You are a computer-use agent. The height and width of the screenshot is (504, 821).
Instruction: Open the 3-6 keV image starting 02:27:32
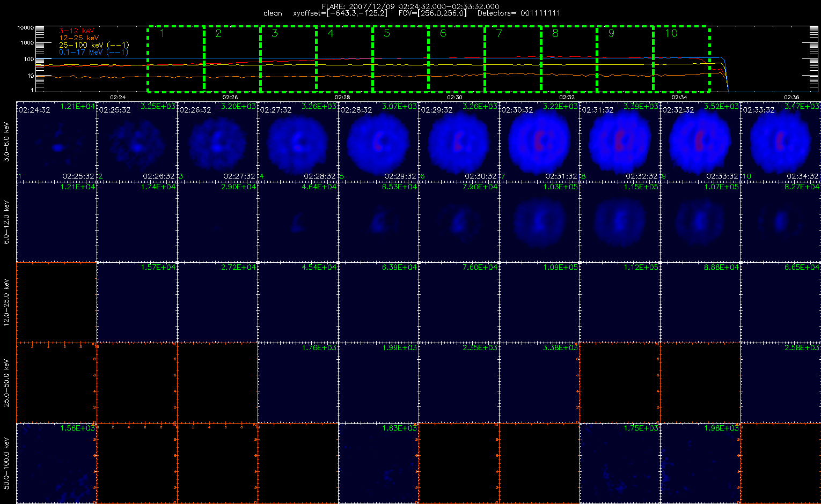click(298, 142)
